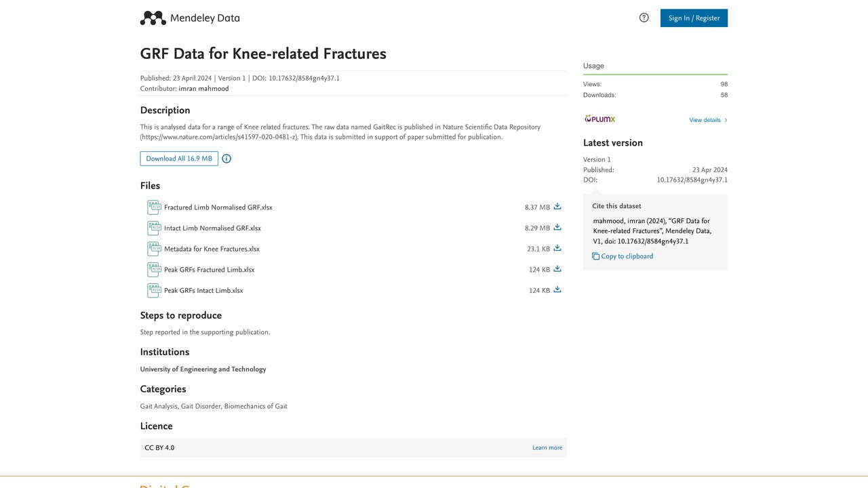
Task: Click the Biomechanics of Gait category
Action: tap(256, 407)
